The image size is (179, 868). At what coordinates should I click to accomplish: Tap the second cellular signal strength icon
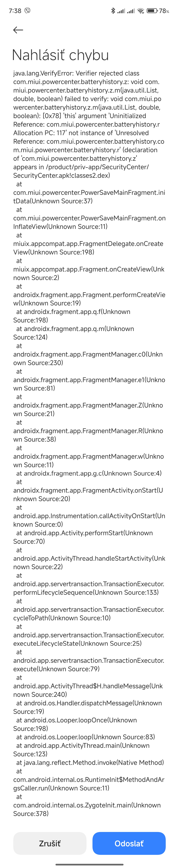point(131,11)
